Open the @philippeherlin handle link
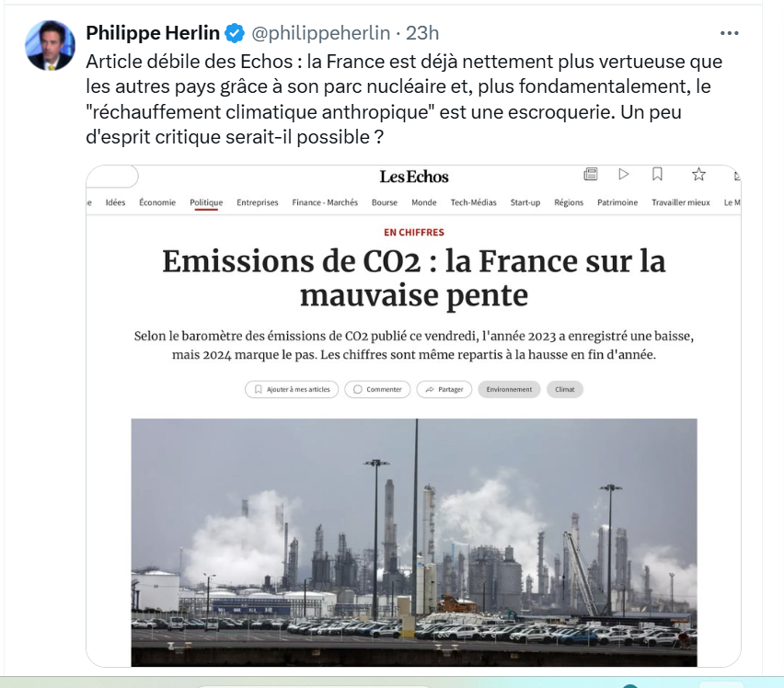The width and height of the screenshot is (784, 688). [322, 33]
